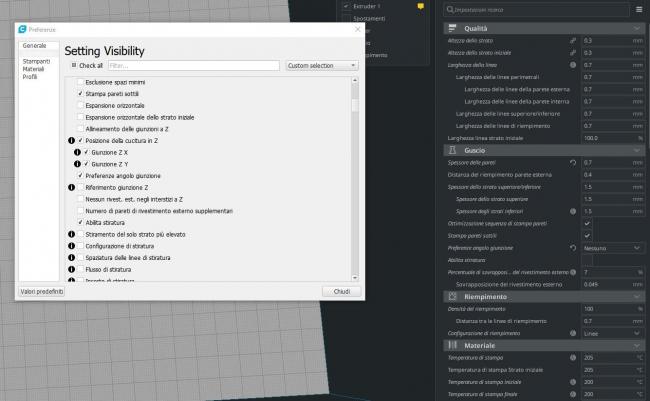Click the Chiudi button
650x401 pixels.
(x=340, y=291)
